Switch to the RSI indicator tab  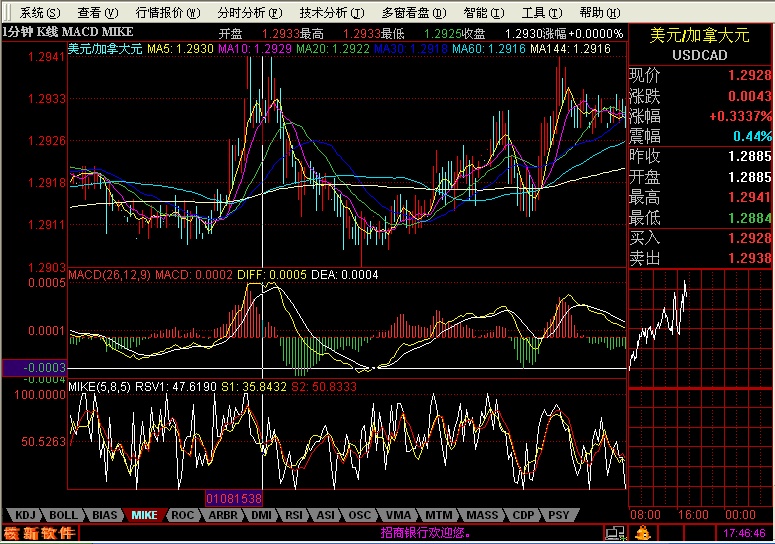294,515
